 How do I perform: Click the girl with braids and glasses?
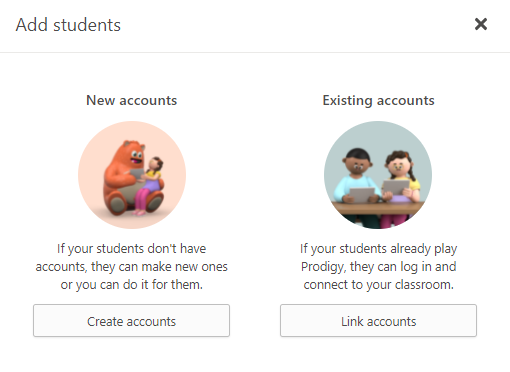pos(402,175)
